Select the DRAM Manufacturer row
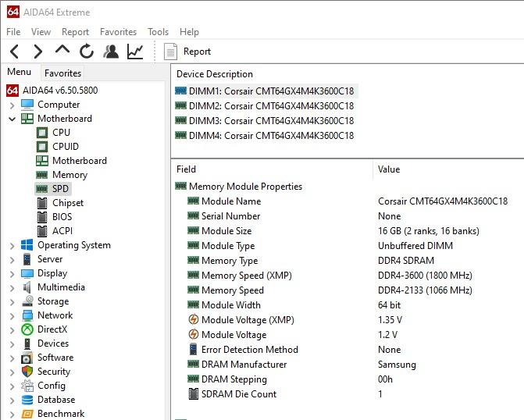This screenshot has height=420, width=524. 348,365
